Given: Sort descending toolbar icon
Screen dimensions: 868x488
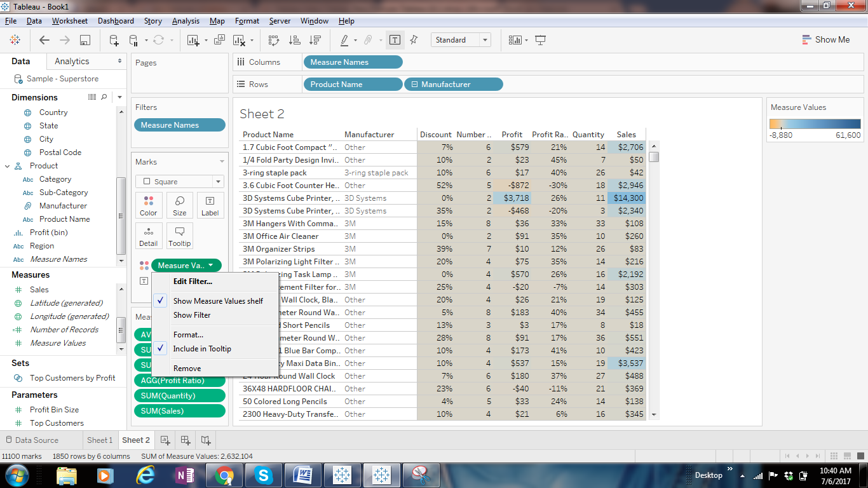Looking at the screenshot, I should pos(315,40).
